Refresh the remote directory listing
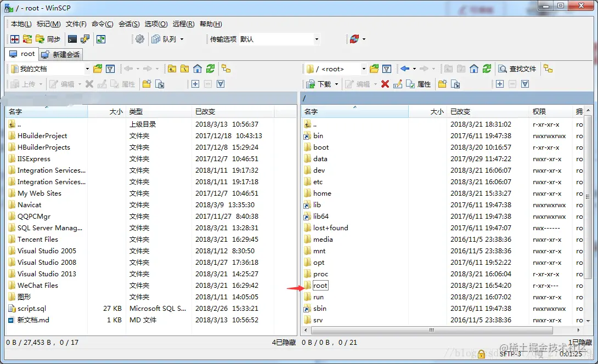The image size is (598, 364). [x=487, y=69]
